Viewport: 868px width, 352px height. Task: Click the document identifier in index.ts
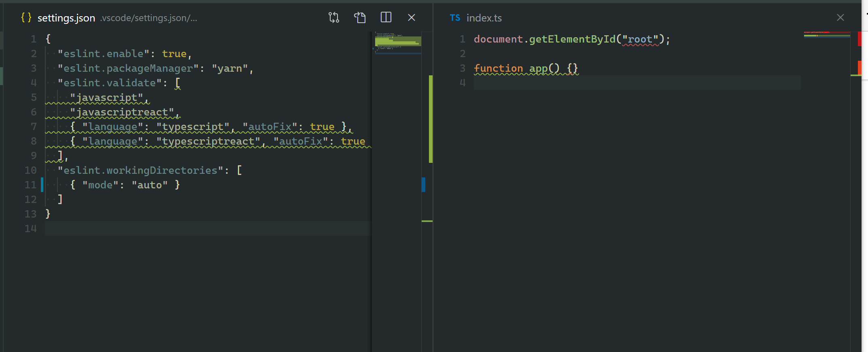pyautogui.click(x=499, y=39)
